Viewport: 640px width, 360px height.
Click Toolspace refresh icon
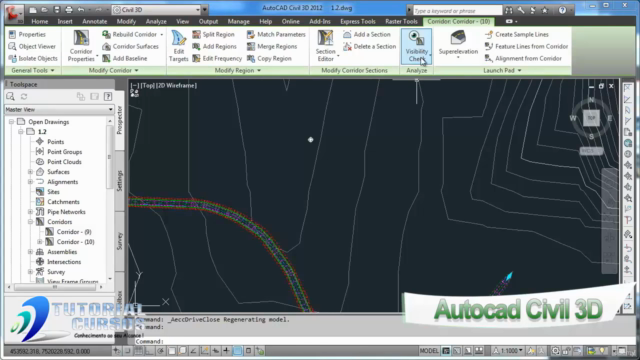[24, 96]
